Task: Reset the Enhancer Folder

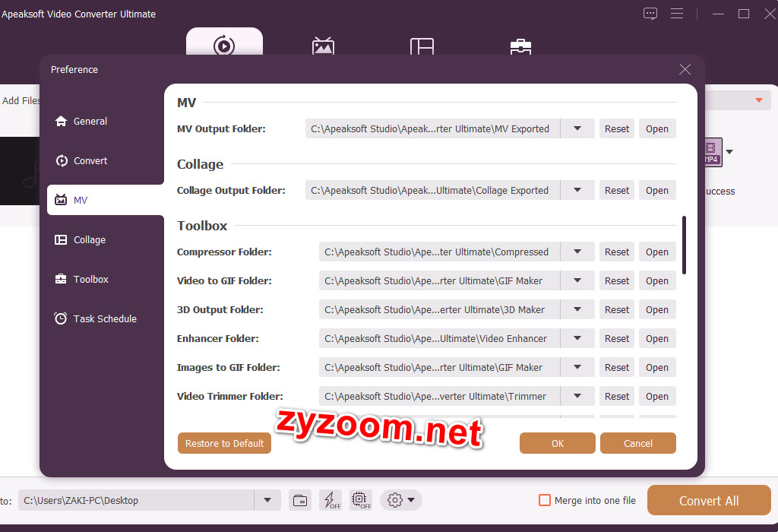Action: pyautogui.click(x=617, y=338)
